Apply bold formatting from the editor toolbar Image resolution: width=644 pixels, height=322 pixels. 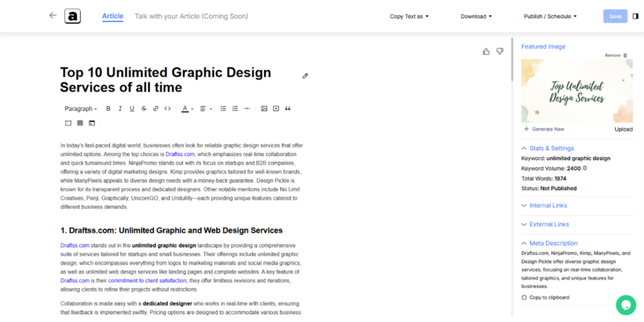click(108, 109)
